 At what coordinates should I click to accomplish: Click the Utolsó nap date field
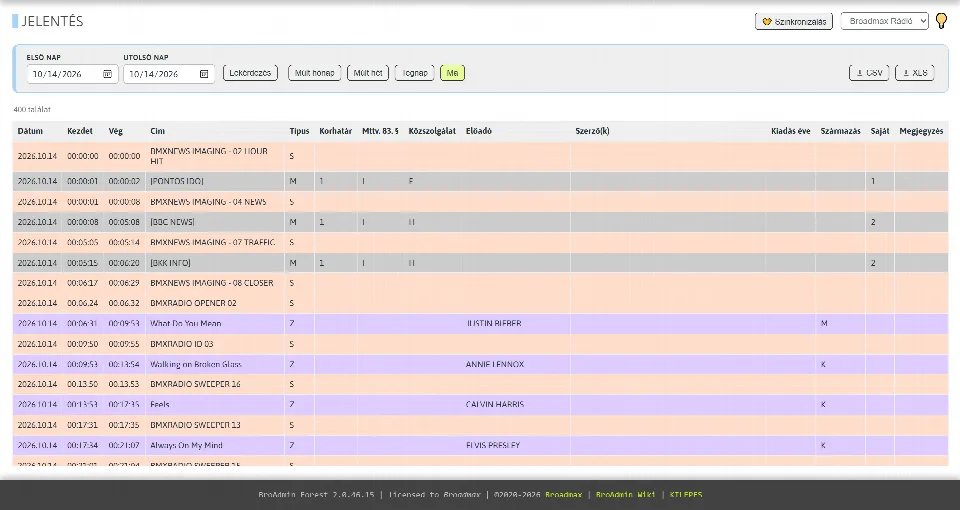pyautogui.click(x=169, y=74)
